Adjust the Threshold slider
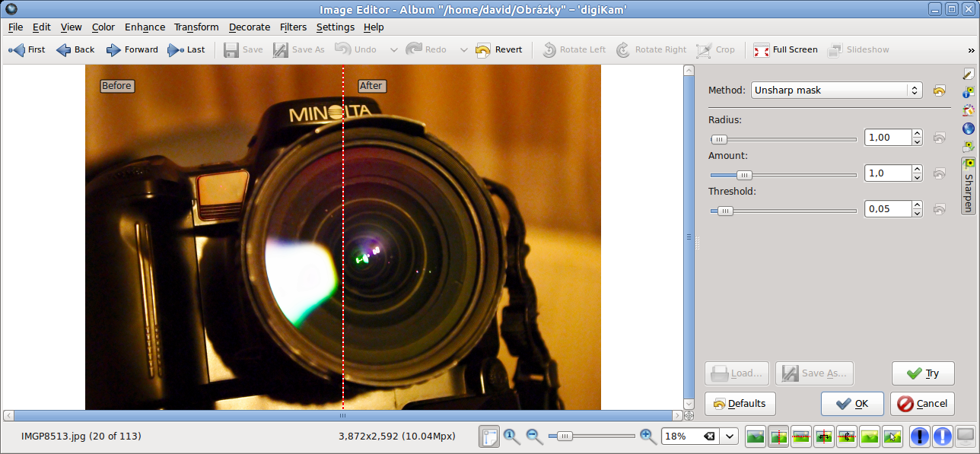The image size is (980, 454). pyautogui.click(x=783, y=211)
